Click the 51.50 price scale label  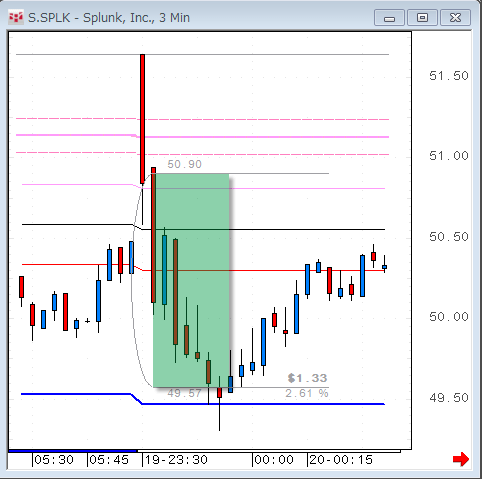[449, 76]
